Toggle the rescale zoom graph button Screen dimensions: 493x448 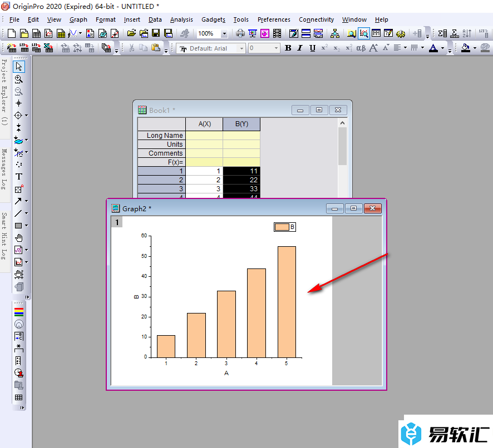(x=364, y=33)
